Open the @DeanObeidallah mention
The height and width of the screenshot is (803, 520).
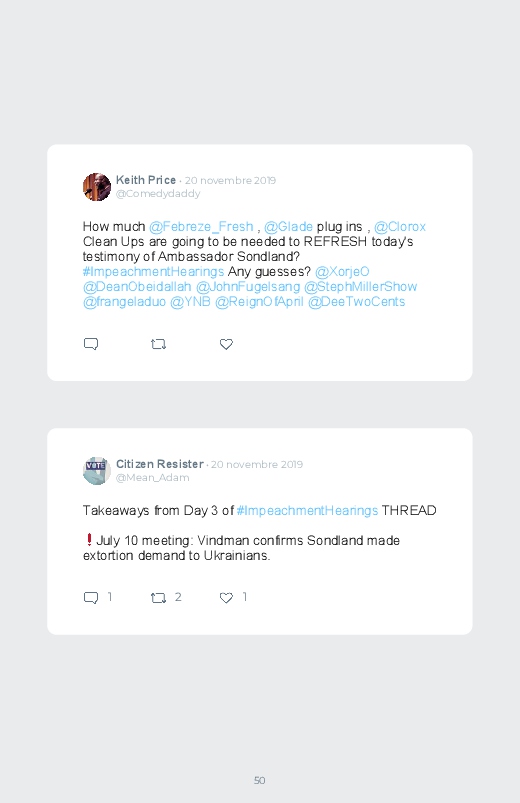pos(137,286)
